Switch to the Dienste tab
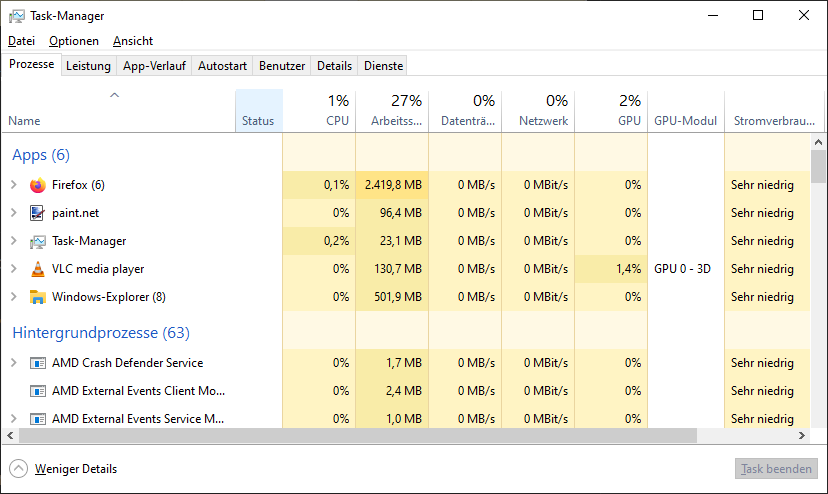Viewport: 828px width, 494px height. (x=383, y=66)
